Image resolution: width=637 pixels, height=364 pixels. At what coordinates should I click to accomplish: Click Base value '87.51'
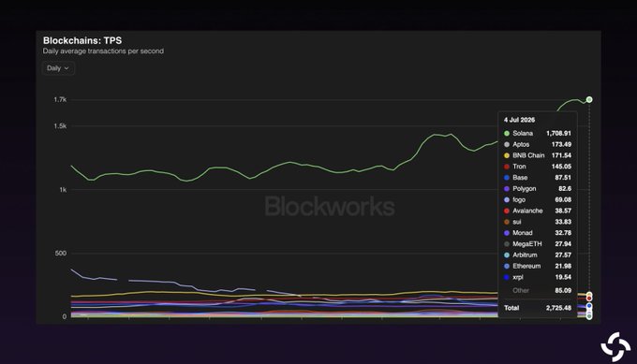(x=563, y=178)
